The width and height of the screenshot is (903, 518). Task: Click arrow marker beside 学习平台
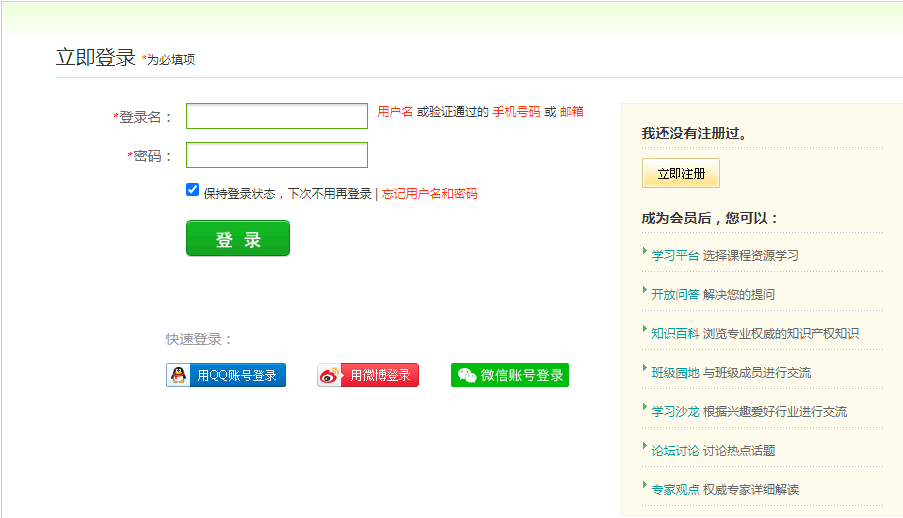(645, 252)
